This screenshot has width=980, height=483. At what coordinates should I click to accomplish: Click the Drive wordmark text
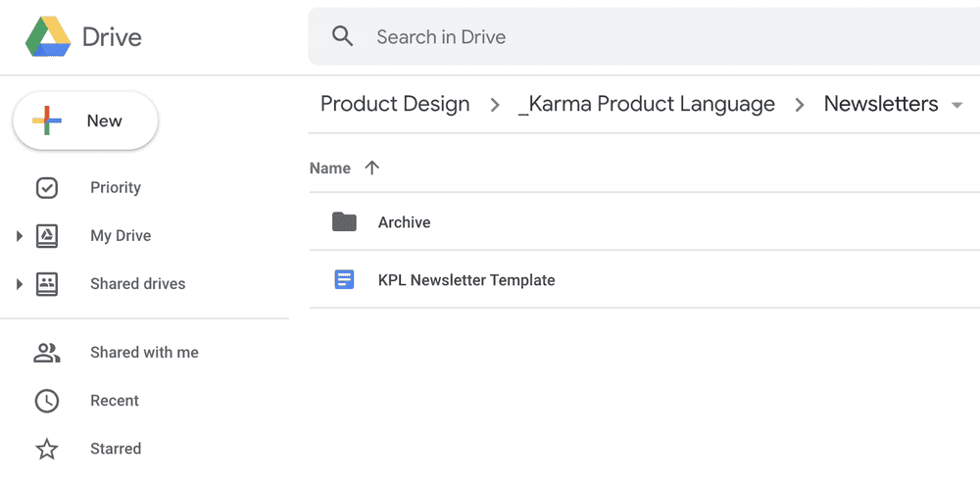[112, 37]
